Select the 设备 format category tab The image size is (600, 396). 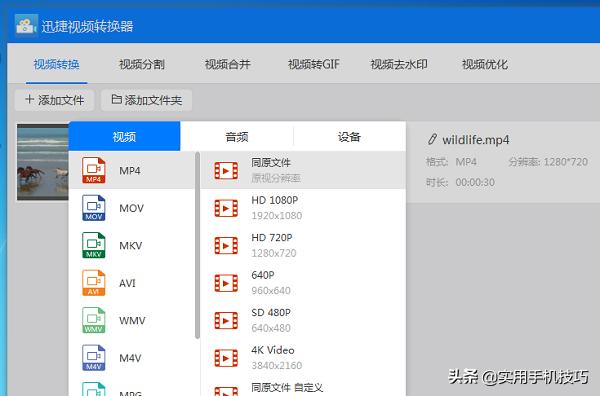[x=349, y=136]
